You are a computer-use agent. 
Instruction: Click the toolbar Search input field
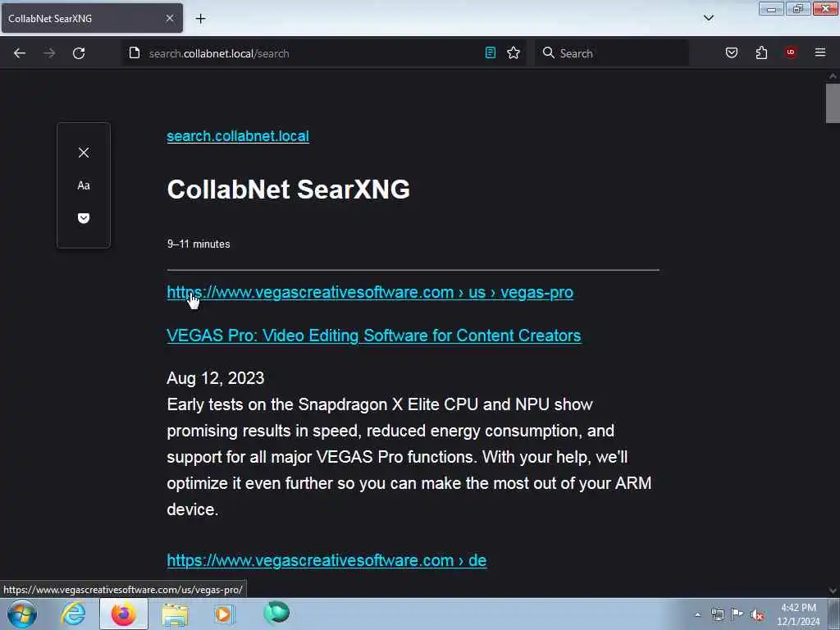611,53
